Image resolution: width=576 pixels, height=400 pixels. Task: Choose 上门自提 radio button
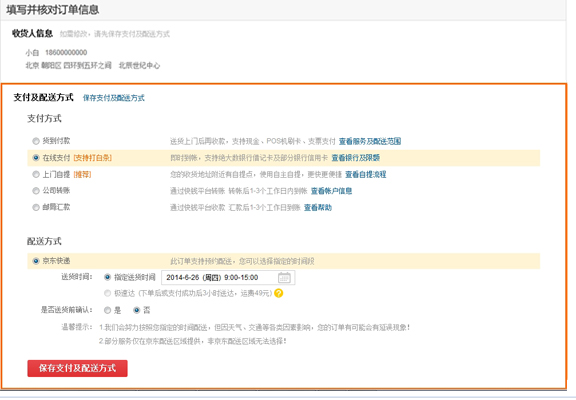pos(36,174)
